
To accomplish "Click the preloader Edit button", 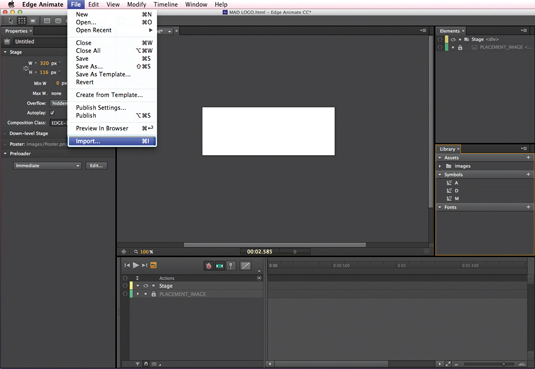I will (96, 166).
